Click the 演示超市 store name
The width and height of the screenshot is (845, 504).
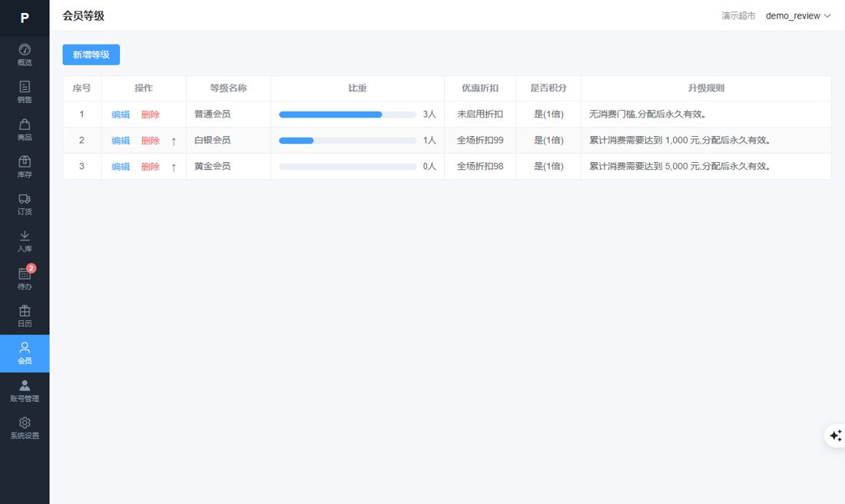click(x=738, y=15)
